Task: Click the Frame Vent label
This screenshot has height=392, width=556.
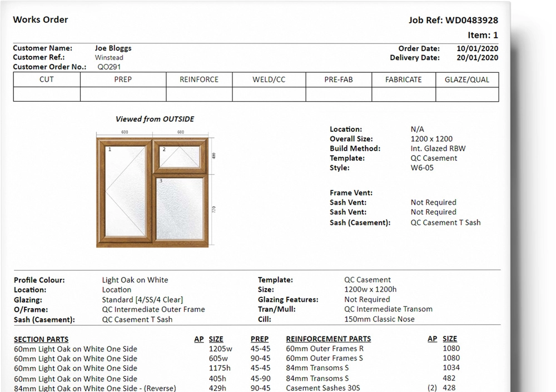Action: tap(351, 193)
